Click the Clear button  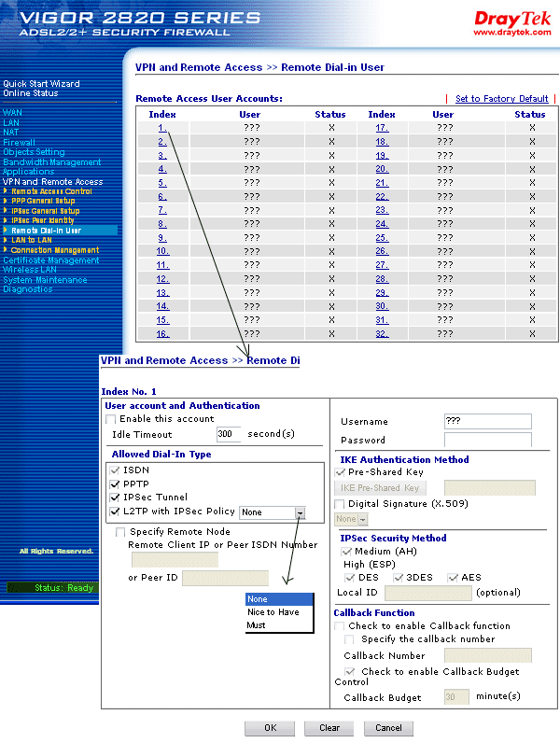click(329, 728)
